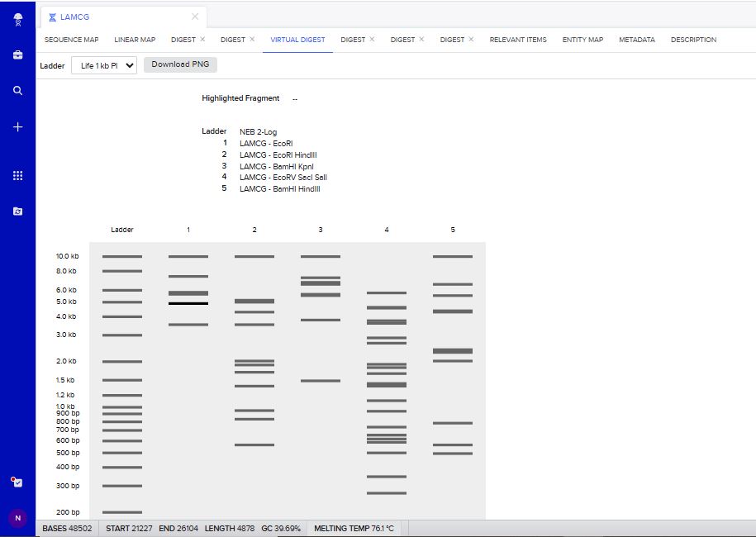Open the applications grid icon
The image size is (756, 537).
pos(17,175)
